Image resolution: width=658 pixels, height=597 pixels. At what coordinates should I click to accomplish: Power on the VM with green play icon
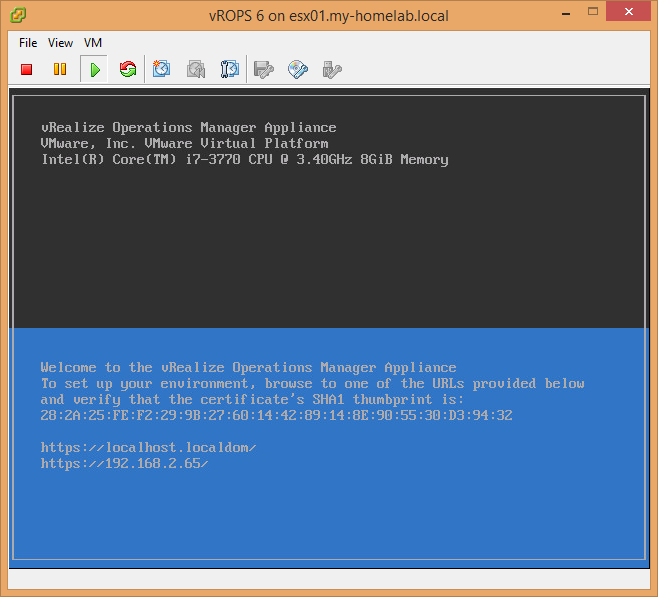point(94,69)
